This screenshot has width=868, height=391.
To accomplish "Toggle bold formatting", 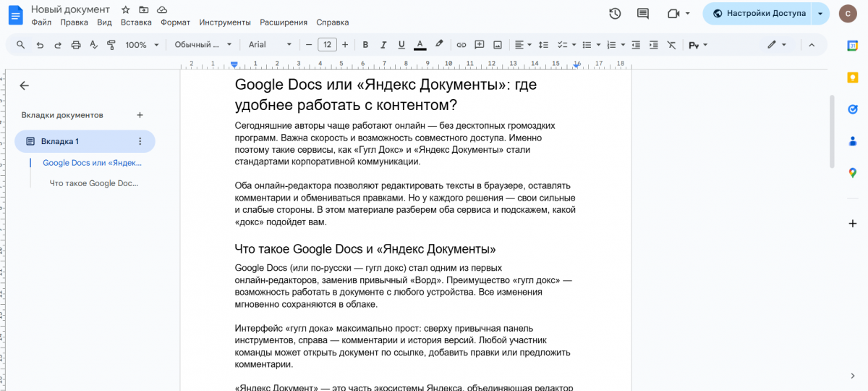I will click(365, 45).
